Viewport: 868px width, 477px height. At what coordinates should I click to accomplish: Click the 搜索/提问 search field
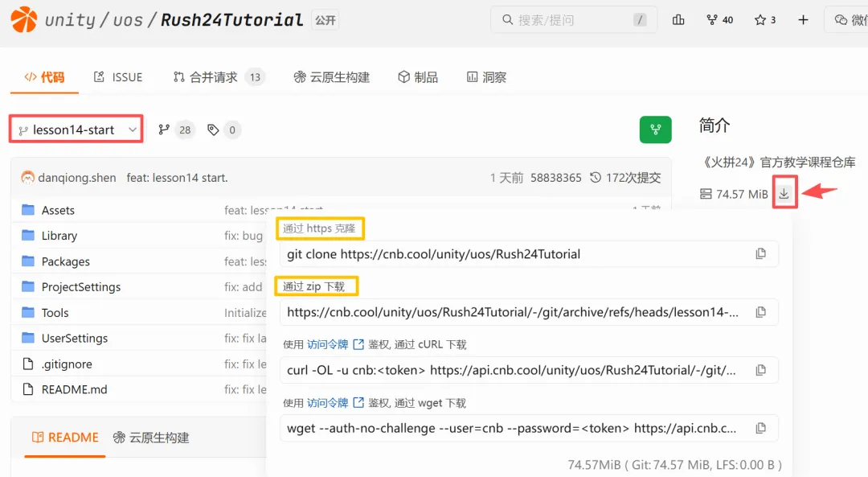pyautogui.click(x=574, y=20)
